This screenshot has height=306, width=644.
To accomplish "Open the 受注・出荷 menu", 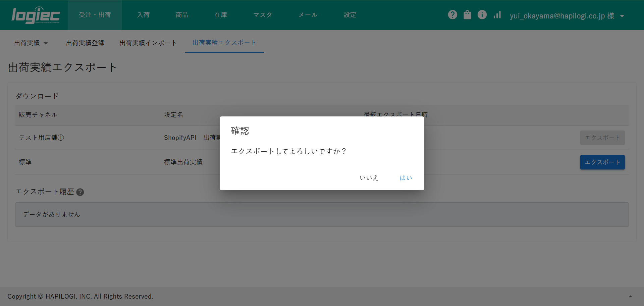I will pyautogui.click(x=95, y=15).
